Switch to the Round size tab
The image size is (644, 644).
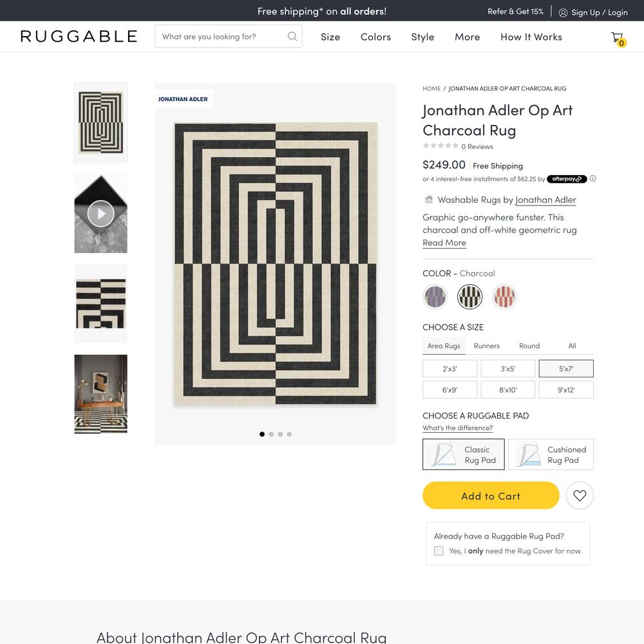[x=529, y=346]
